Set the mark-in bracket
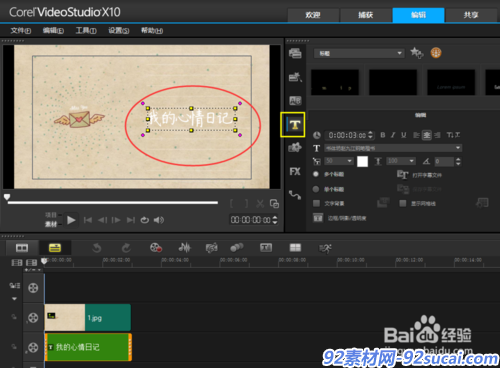This screenshot has height=368, width=500. (x=232, y=203)
